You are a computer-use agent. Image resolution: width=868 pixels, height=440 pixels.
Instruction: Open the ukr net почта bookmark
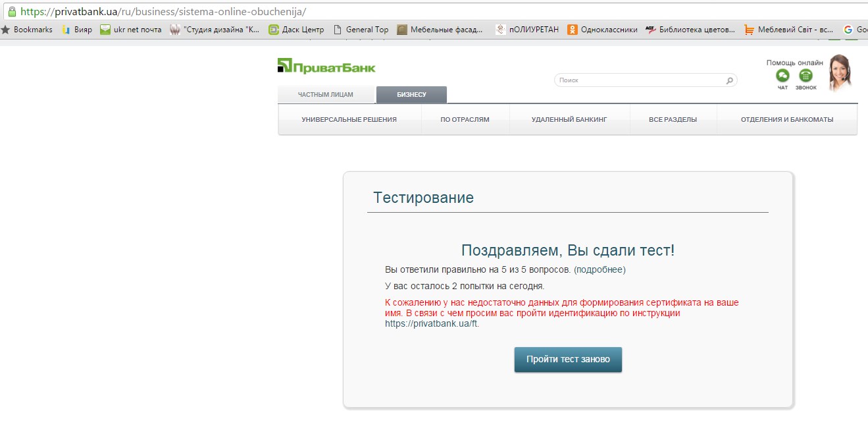(130, 30)
